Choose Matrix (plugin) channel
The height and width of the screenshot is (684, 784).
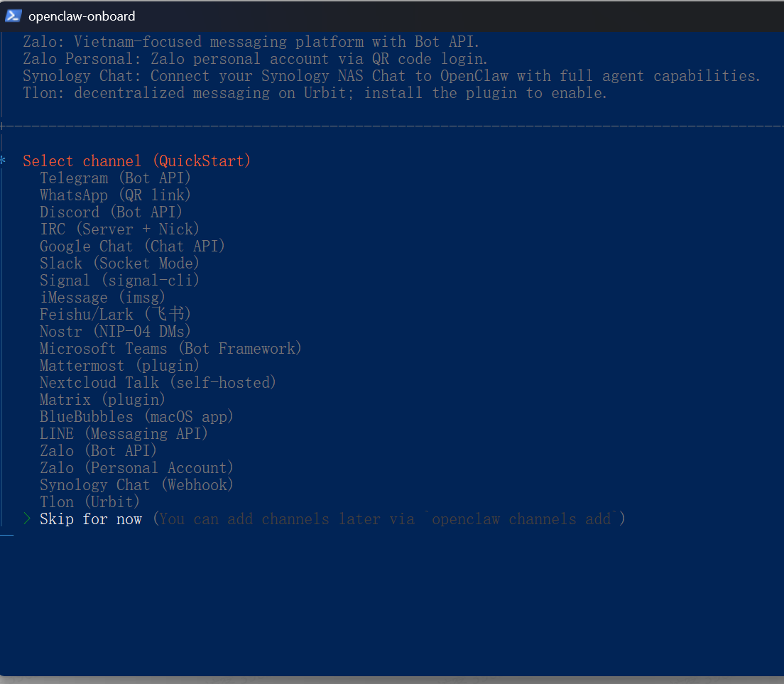click(102, 400)
